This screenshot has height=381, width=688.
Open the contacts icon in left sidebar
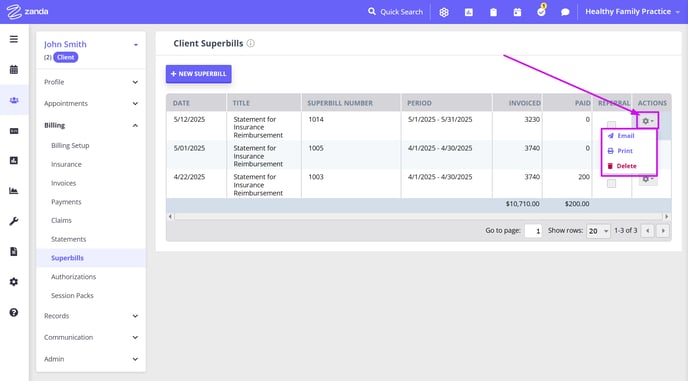(x=14, y=161)
